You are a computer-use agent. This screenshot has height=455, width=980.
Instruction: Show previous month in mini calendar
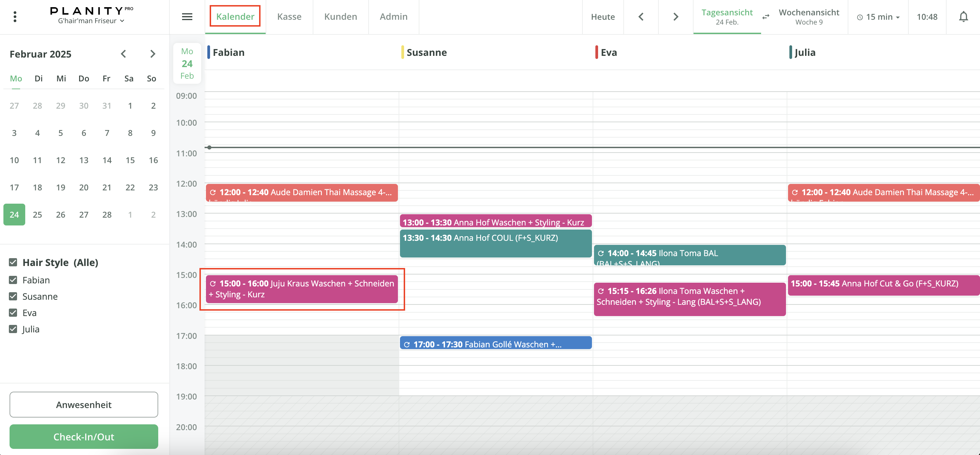point(123,54)
